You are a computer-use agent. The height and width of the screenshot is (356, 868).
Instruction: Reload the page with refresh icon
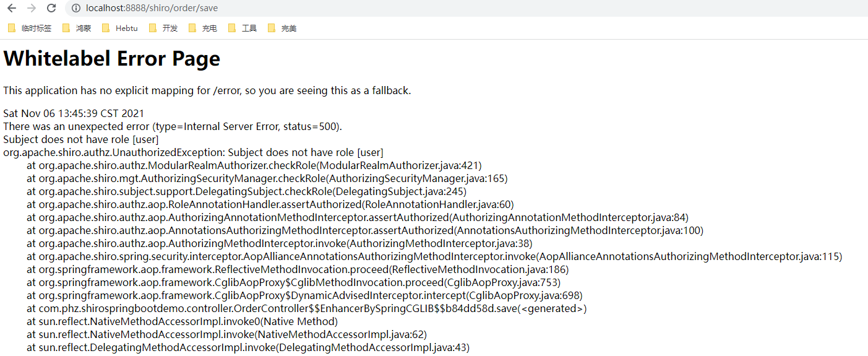[51, 8]
